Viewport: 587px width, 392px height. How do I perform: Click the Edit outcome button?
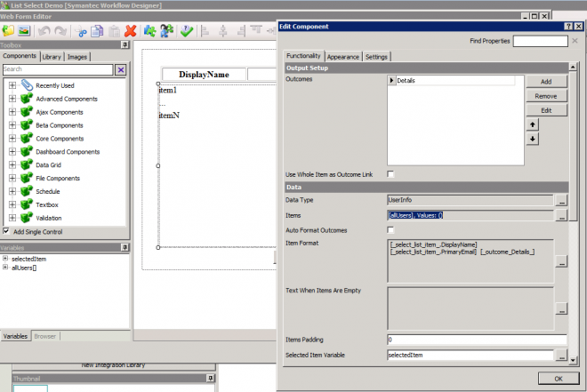(x=546, y=110)
